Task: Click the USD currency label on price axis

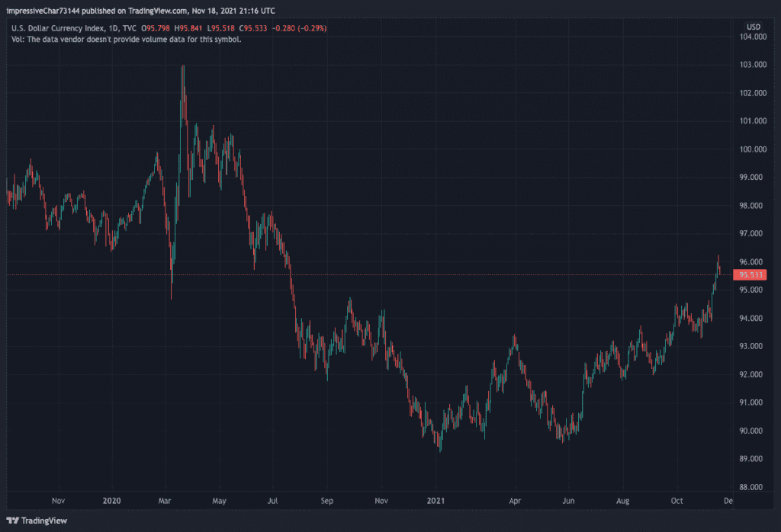Action: coord(752,27)
